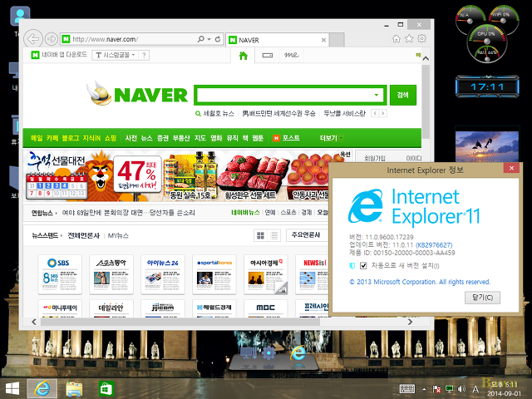Click the search magnifier in address bar

pos(201,39)
